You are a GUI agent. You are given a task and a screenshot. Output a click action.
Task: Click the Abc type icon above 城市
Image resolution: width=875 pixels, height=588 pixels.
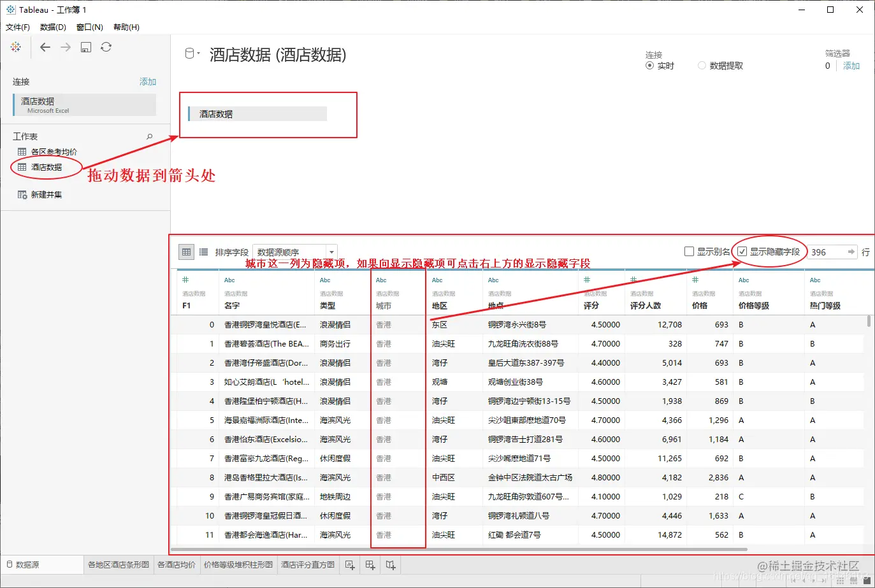pyautogui.click(x=381, y=280)
